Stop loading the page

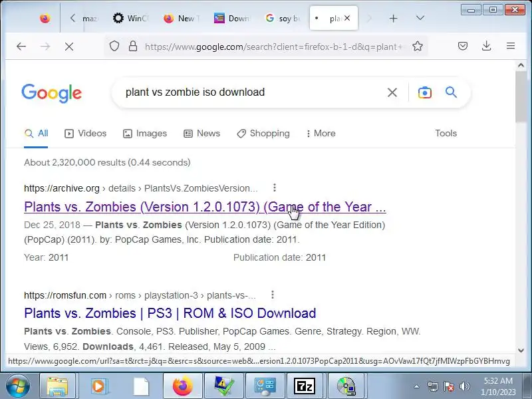pos(69,47)
